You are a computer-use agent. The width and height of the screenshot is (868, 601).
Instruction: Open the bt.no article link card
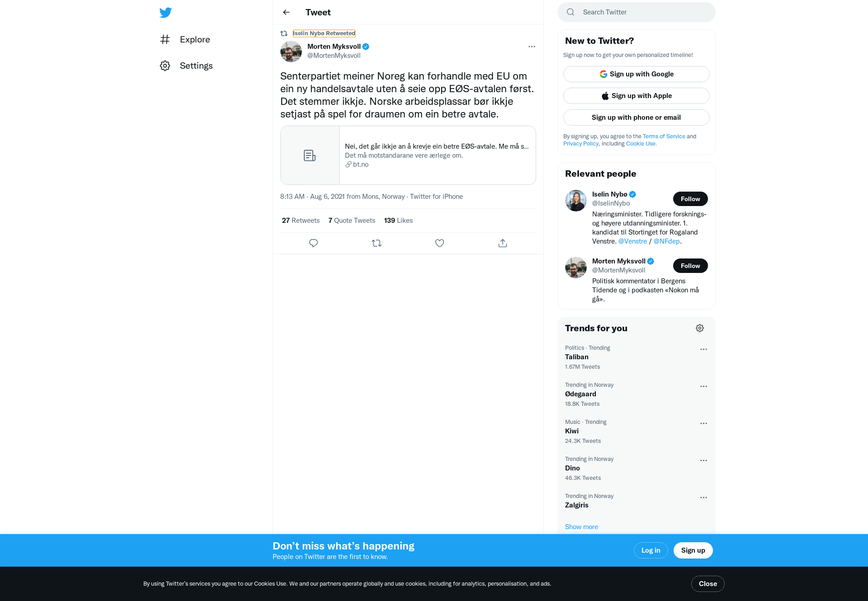[408, 155]
